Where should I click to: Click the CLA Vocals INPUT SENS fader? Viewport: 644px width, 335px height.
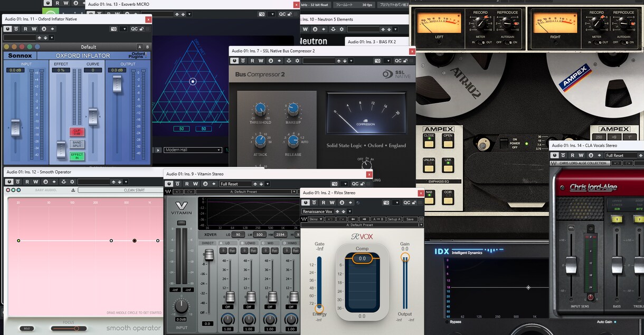click(571, 264)
